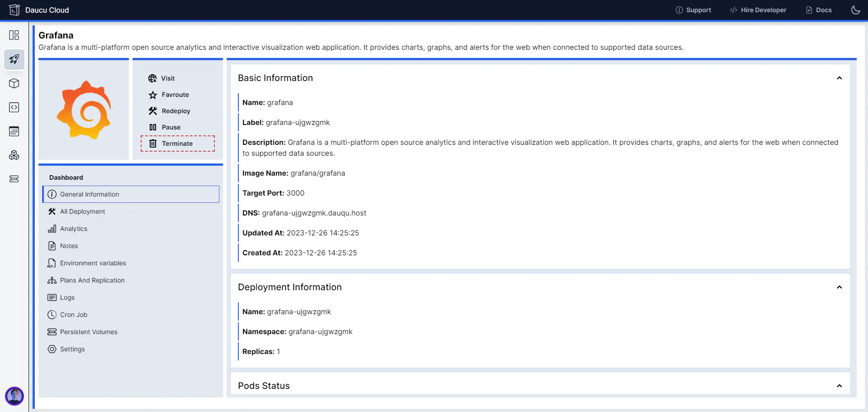Viewport: 868px width, 412px height.
Task: Collapse the Pods Status section
Action: [x=839, y=386]
